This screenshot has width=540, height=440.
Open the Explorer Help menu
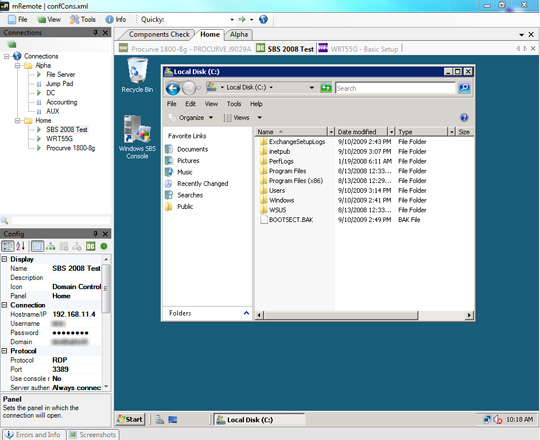coord(256,104)
